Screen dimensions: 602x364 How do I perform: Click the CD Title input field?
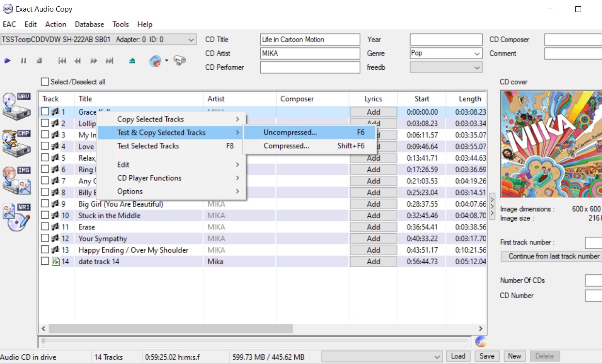pyautogui.click(x=310, y=40)
